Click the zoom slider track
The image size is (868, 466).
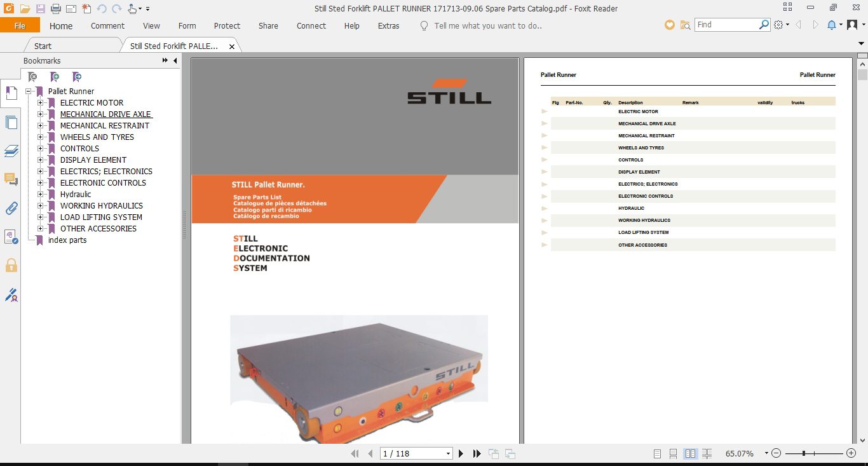pos(814,453)
